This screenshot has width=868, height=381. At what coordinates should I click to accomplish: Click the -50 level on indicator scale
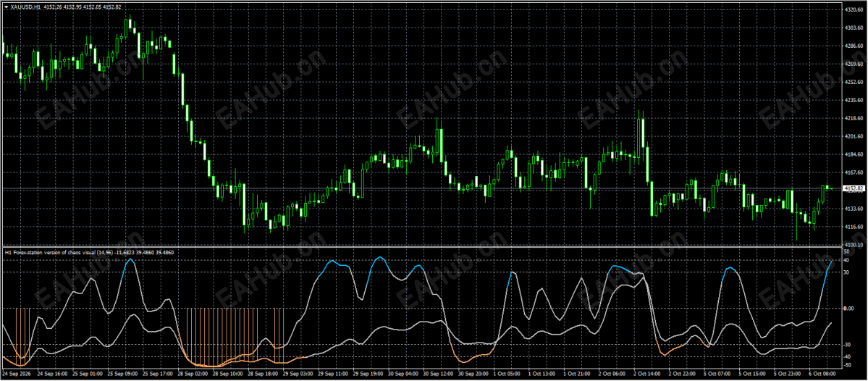coord(848,365)
